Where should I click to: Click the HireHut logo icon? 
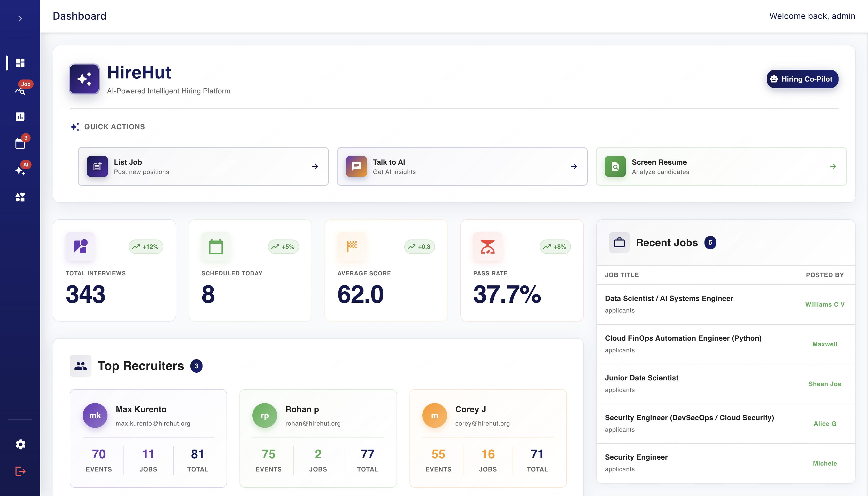point(84,79)
